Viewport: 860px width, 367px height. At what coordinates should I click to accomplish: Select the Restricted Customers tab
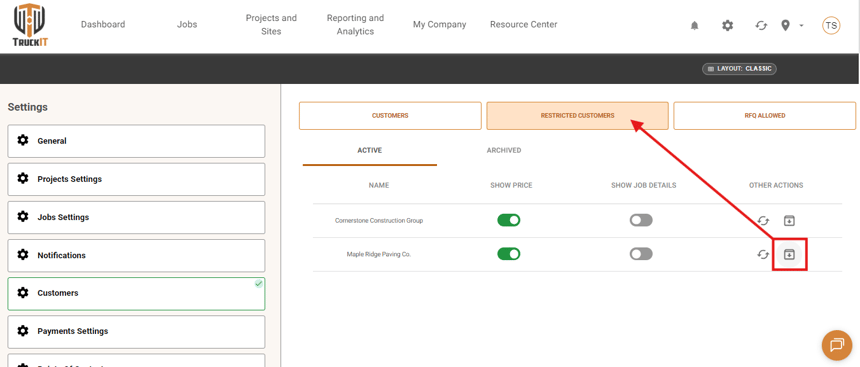578,116
